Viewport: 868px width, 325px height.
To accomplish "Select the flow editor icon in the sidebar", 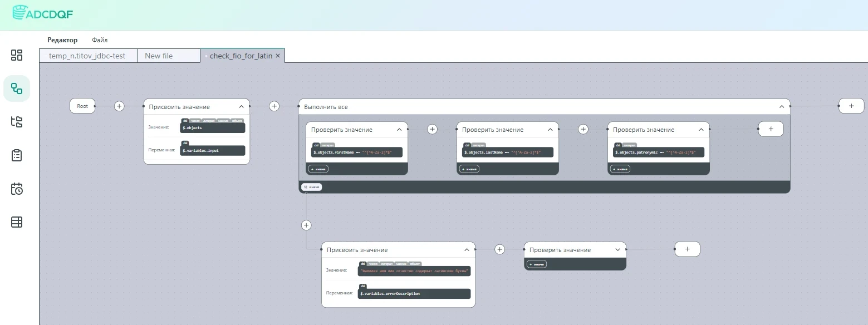I will click(x=17, y=88).
